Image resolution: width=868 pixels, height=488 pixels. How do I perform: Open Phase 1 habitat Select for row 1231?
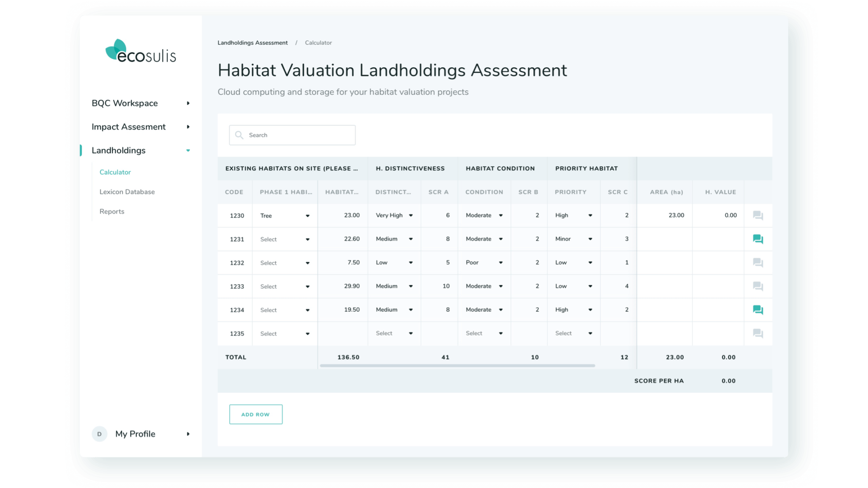(x=285, y=239)
